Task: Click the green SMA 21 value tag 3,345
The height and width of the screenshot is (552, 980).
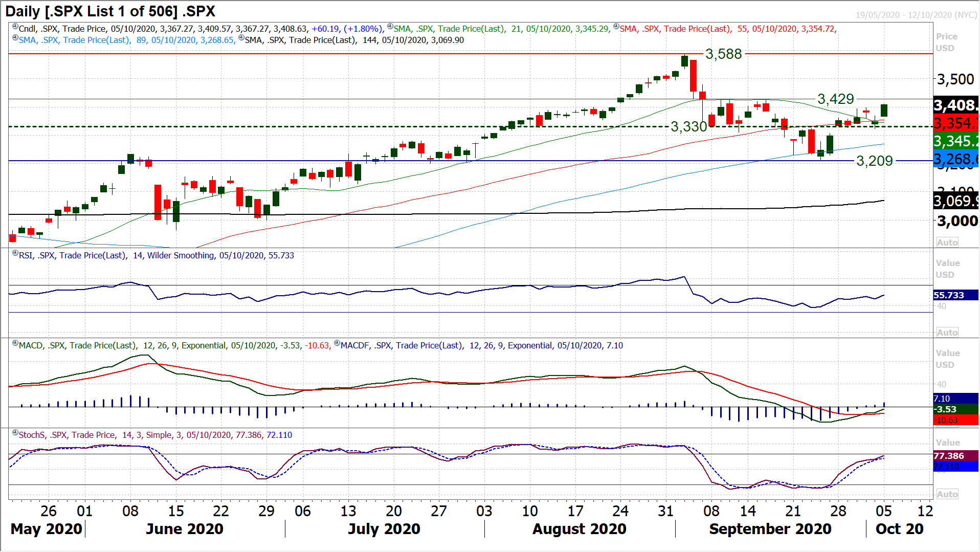Action: tap(956, 141)
